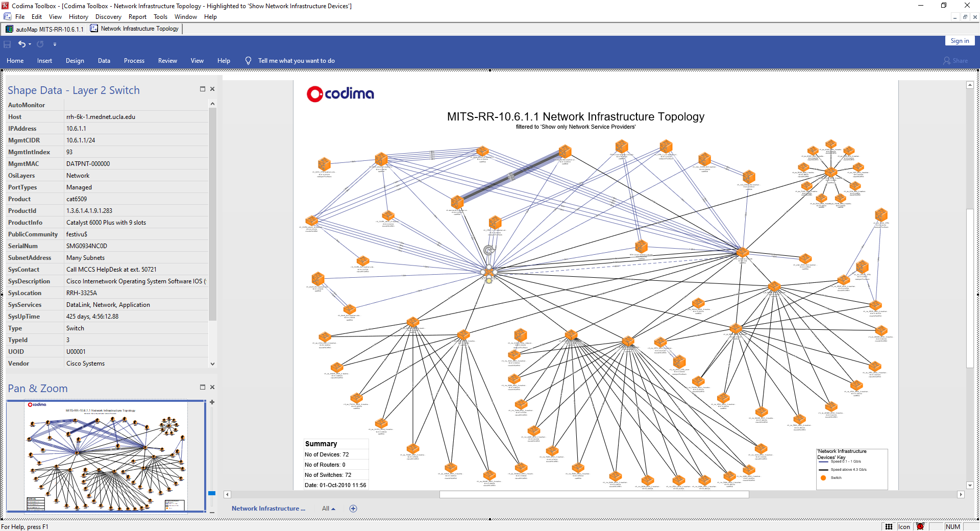Image resolution: width=980 pixels, height=531 pixels.
Task: Open the File menu
Action: 20,17
